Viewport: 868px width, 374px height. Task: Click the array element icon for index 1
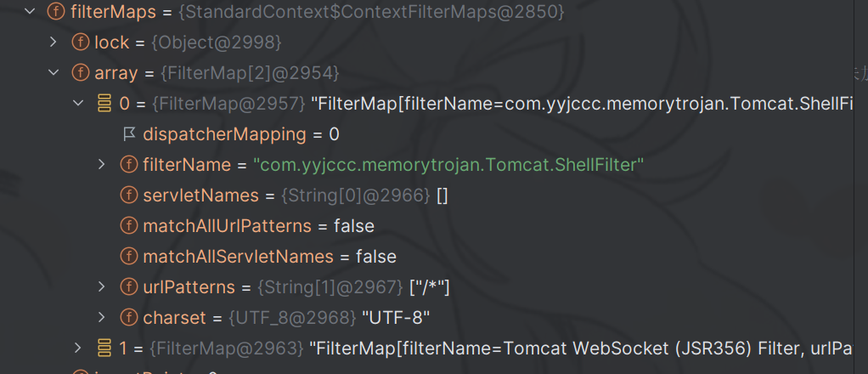pos(105,348)
